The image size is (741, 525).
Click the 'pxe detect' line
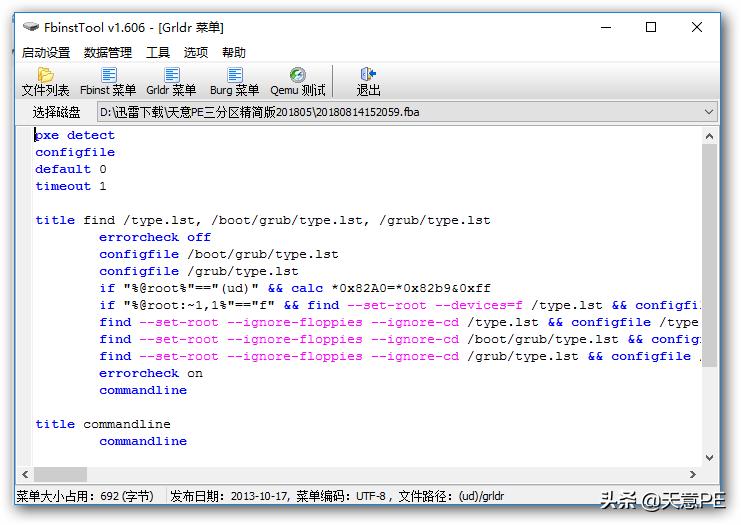pyautogui.click(x=75, y=135)
